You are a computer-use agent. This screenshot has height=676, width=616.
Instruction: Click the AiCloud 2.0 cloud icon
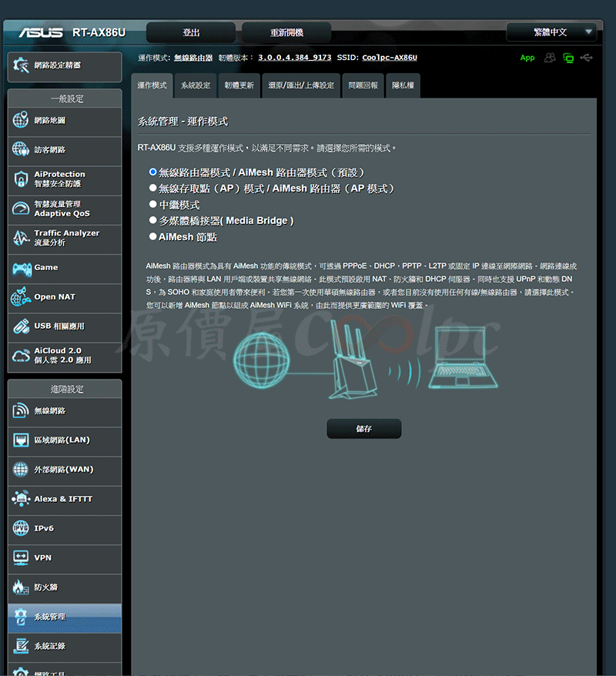tap(21, 356)
